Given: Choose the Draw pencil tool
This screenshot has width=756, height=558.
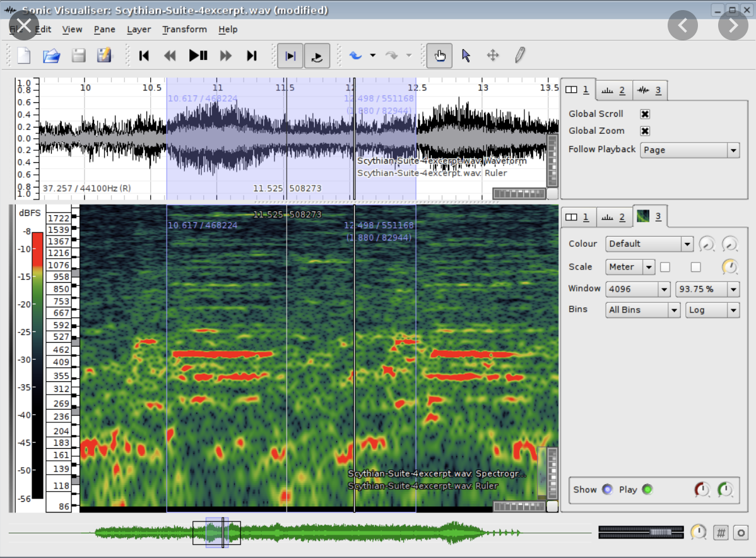Looking at the screenshot, I should (519, 56).
